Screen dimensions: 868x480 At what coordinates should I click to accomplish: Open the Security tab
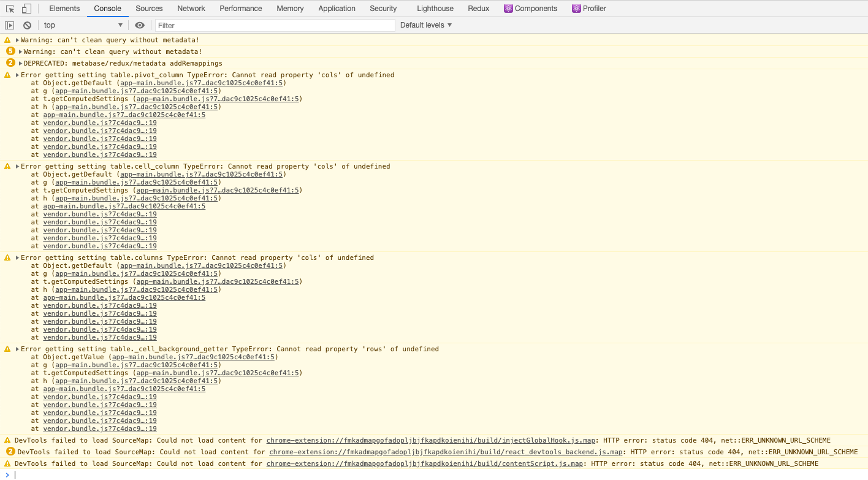pyautogui.click(x=383, y=9)
